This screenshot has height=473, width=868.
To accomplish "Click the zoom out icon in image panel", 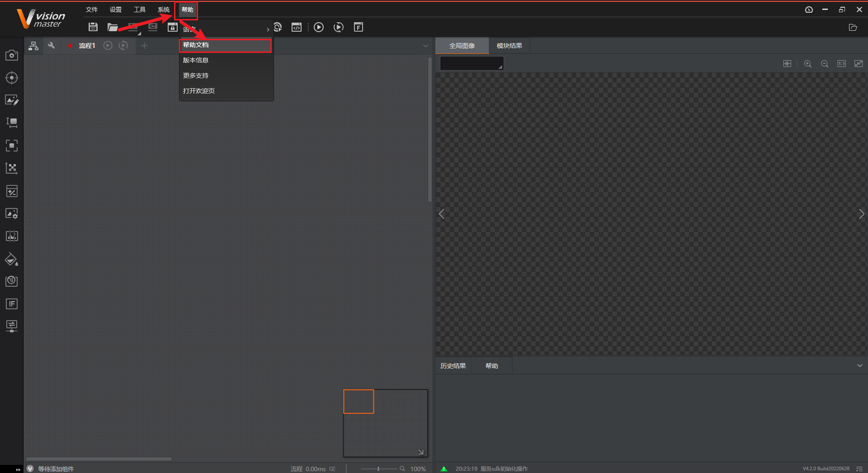I will point(825,64).
